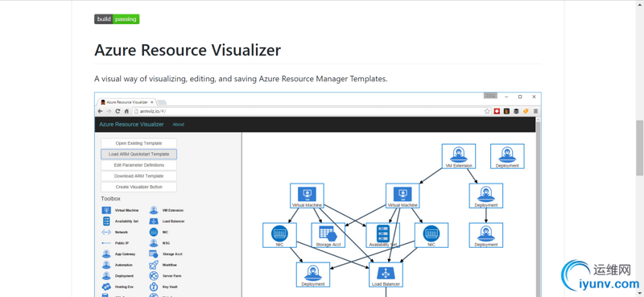Select the Virtual Machine node above Storage Acct
This screenshot has height=297, width=644.
tap(307, 196)
